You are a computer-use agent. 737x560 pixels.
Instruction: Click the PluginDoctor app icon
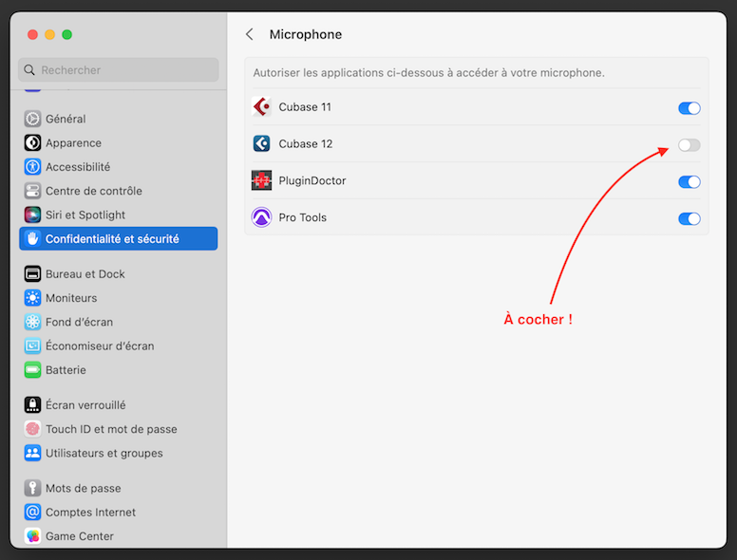point(261,180)
